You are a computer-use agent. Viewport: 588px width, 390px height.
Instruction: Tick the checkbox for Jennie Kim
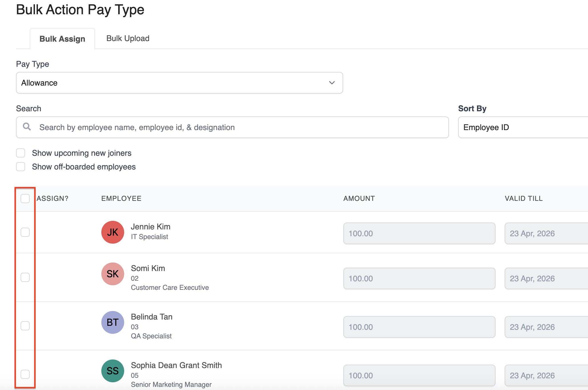tap(25, 232)
